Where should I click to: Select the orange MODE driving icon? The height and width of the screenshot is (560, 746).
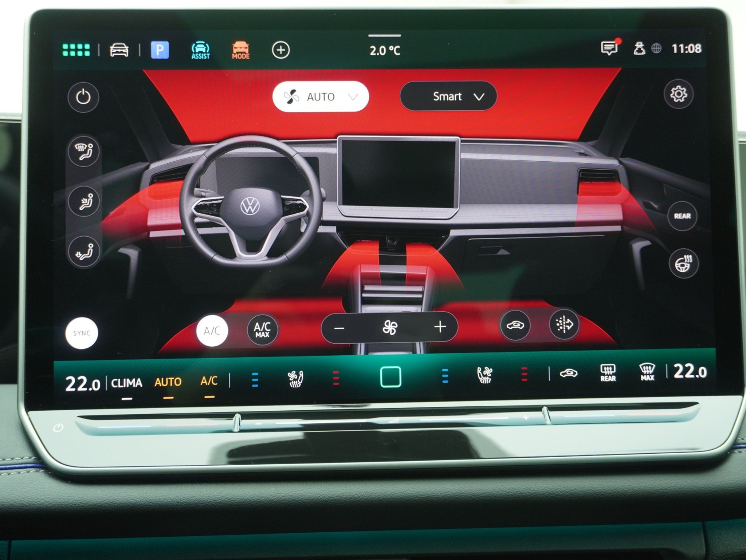(240, 48)
